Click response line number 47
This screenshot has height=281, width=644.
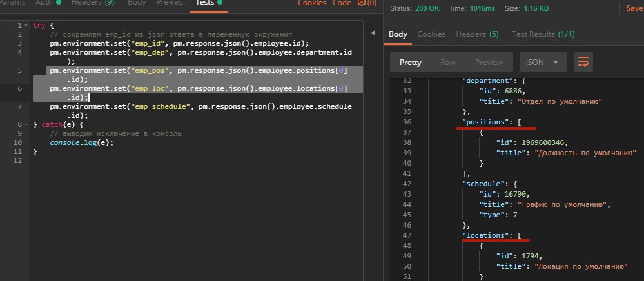coord(405,235)
